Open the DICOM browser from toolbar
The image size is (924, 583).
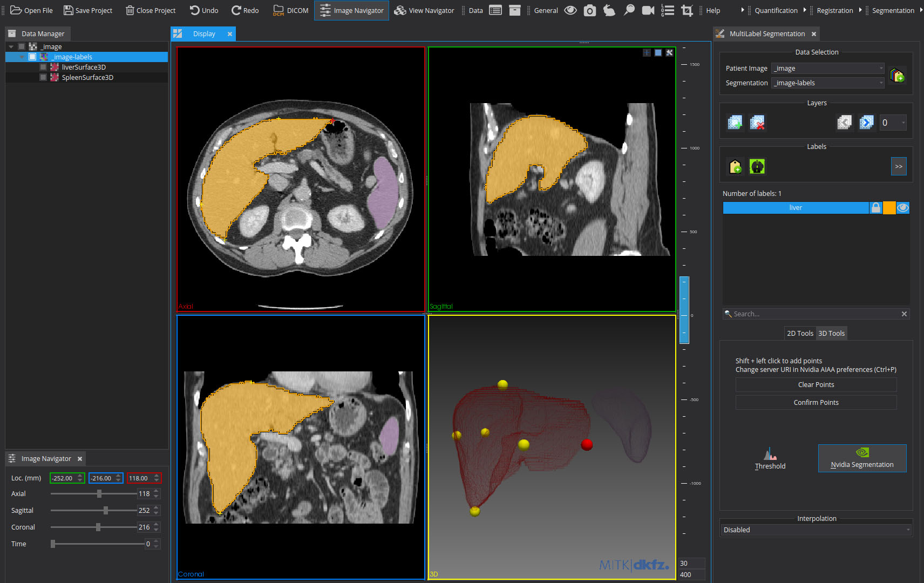click(x=291, y=10)
